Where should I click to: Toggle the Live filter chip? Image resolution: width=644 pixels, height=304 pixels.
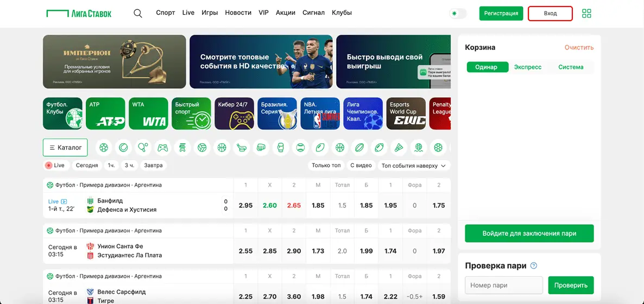(55, 165)
